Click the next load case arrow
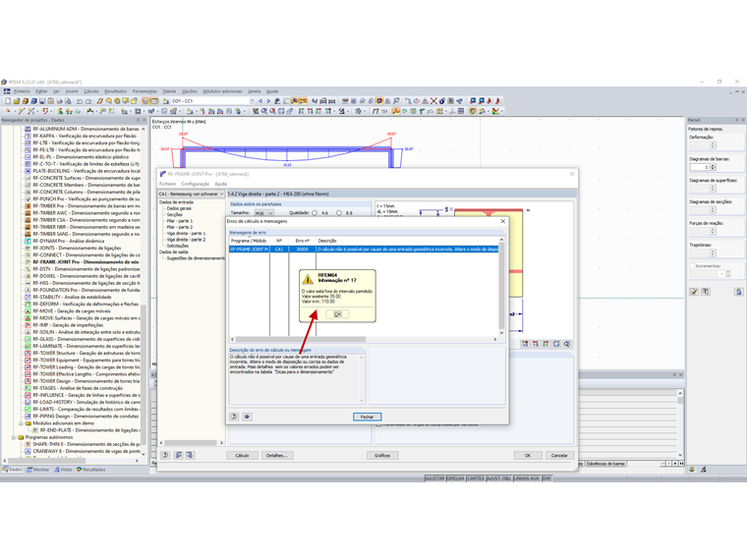 [268, 101]
